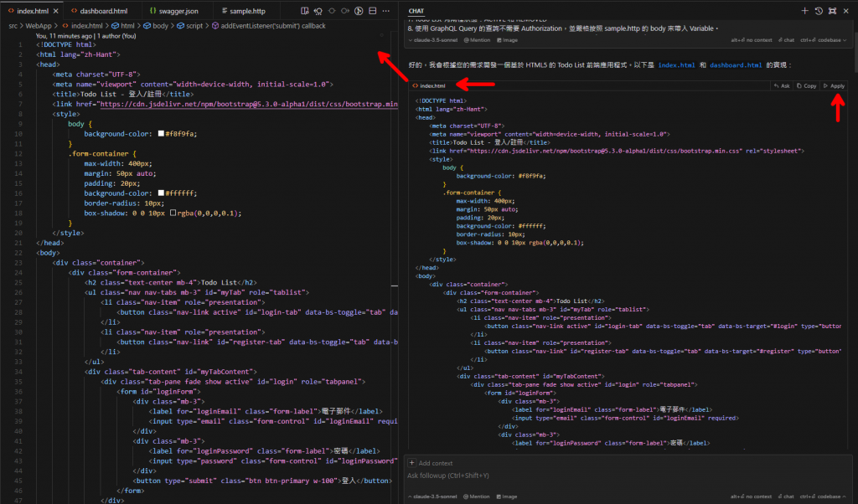Copy the index.html code block
The width and height of the screenshot is (858, 504).
807,86
